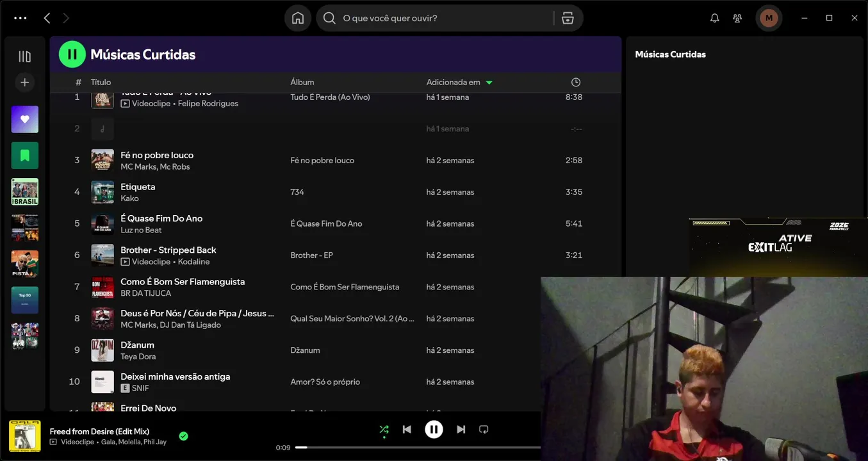Toggle the repeat button
The height and width of the screenshot is (461, 868).
484,430
